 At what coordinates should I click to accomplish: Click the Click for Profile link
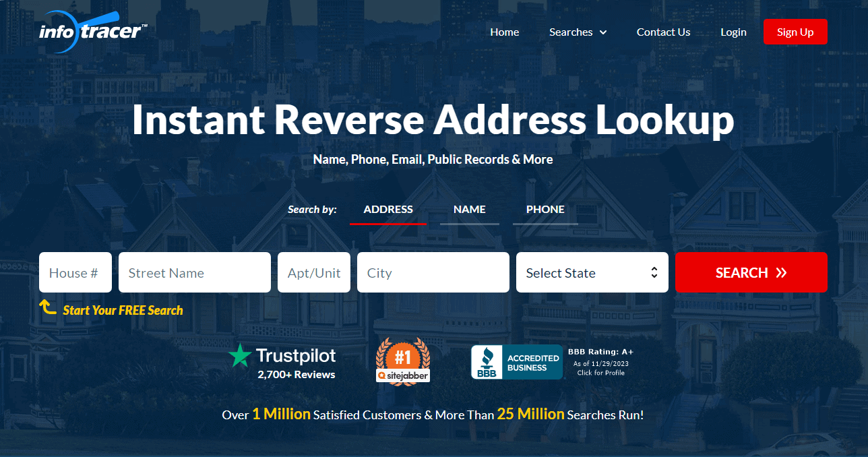600,372
